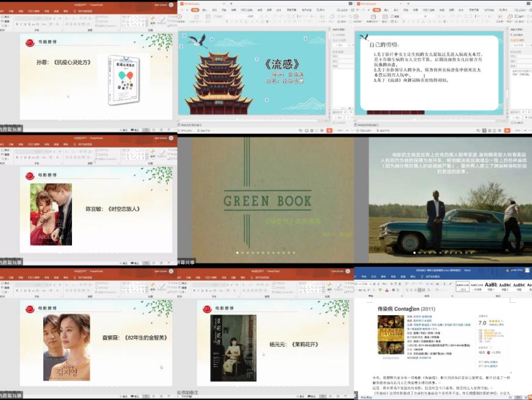Select the 时空恋旅人 movie poster image
This screenshot has height=400, width=532.
click(51, 214)
